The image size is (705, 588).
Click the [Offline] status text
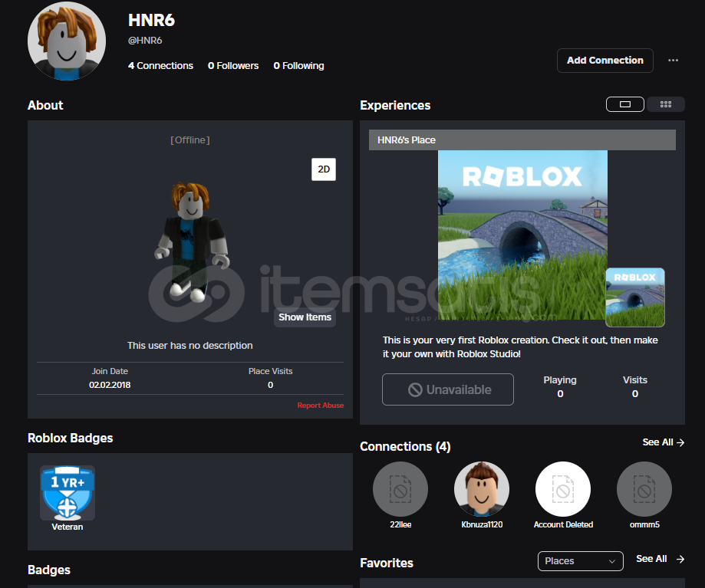coord(189,140)
